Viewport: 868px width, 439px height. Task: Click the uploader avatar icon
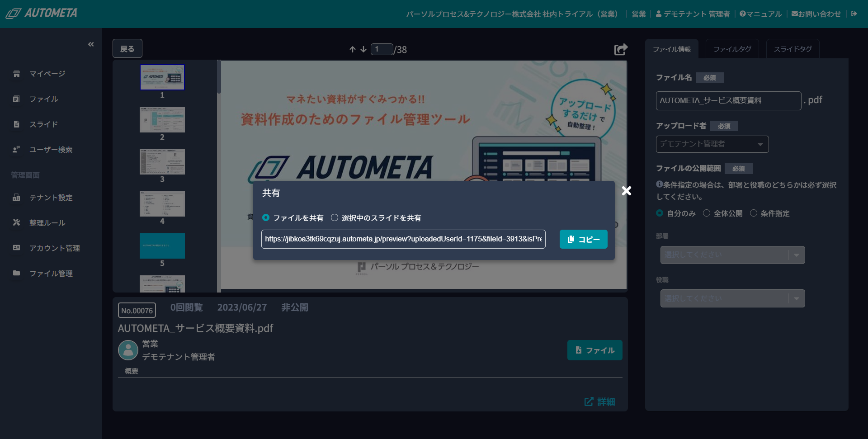click(x=128, y=350)
